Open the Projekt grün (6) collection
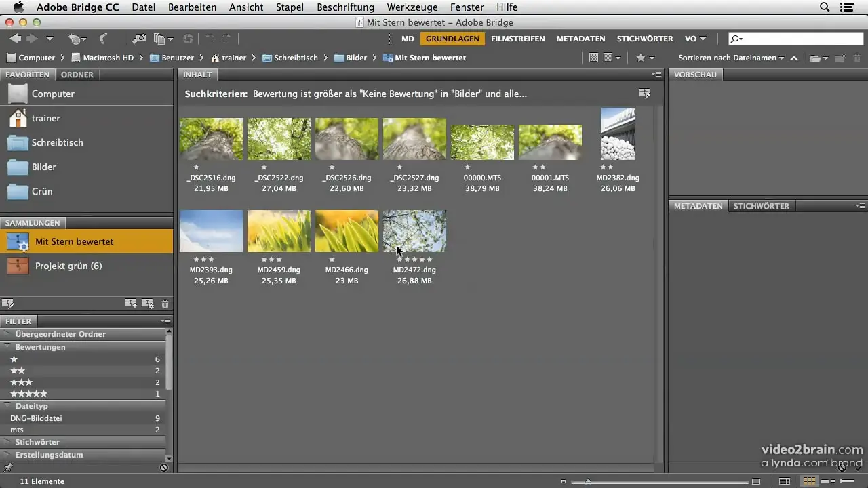 click(x=87, y=266)
